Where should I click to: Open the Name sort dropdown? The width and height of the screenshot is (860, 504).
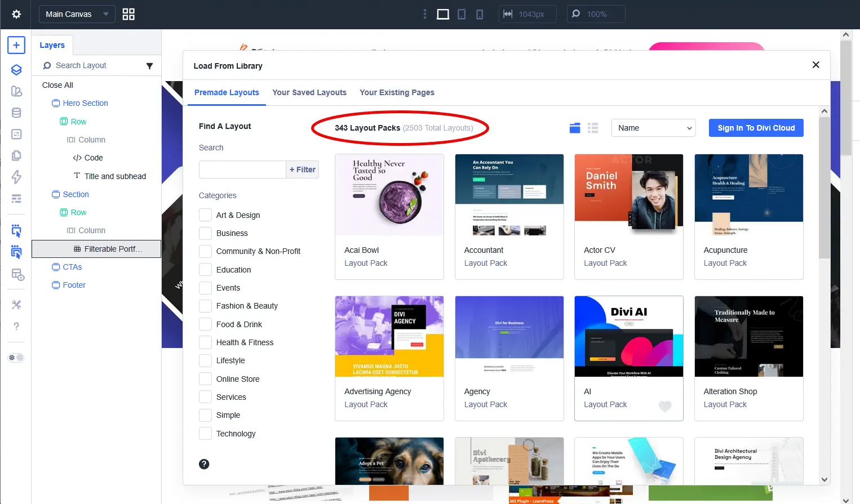point(654,128)
